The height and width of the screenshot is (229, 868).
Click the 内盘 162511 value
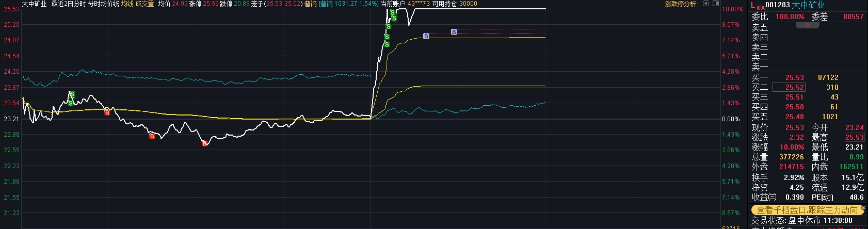coord(851,167)
